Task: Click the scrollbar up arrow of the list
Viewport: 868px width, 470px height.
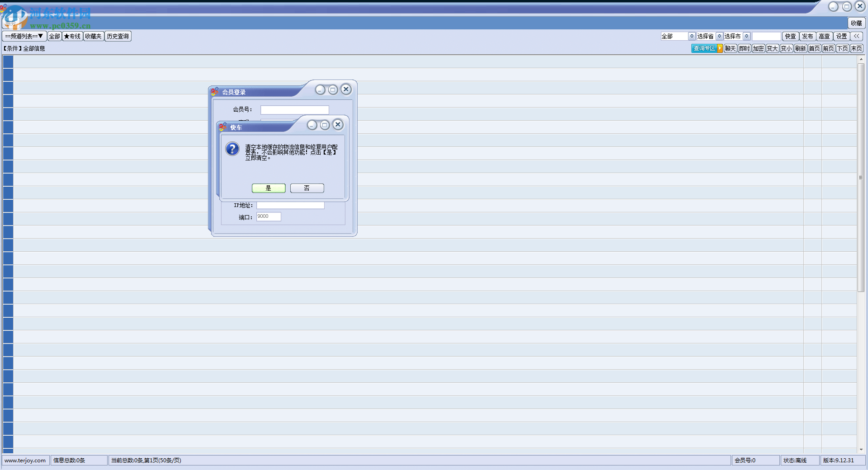Action: [861, 59]
